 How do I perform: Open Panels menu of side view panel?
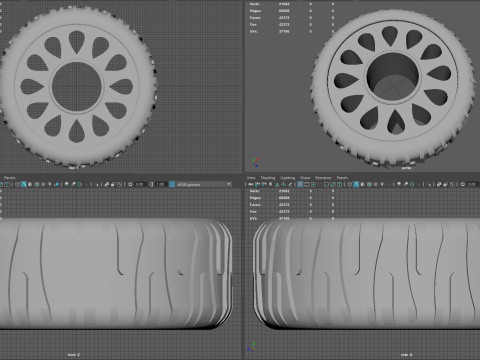point(342,178)
